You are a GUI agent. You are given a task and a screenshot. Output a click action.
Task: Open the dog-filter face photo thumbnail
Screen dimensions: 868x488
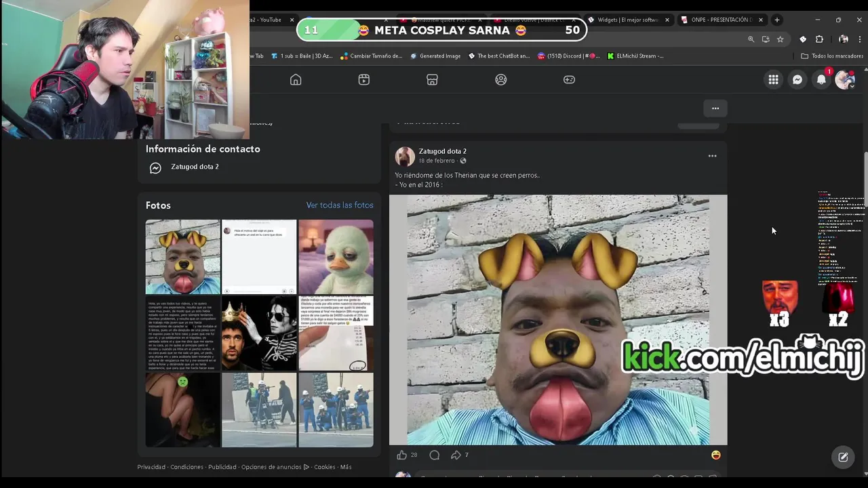(x=182, y=257)
